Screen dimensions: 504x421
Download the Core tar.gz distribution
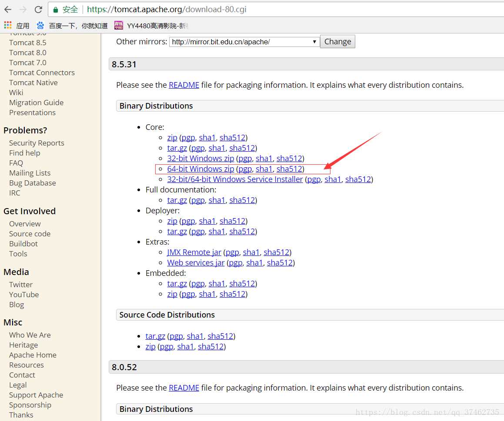177,148
